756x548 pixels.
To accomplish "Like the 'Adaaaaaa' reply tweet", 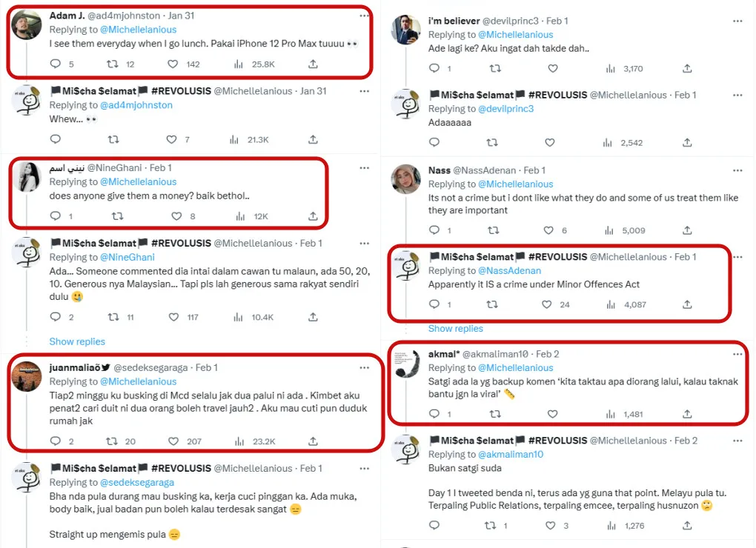I will (x=549, y=142).
